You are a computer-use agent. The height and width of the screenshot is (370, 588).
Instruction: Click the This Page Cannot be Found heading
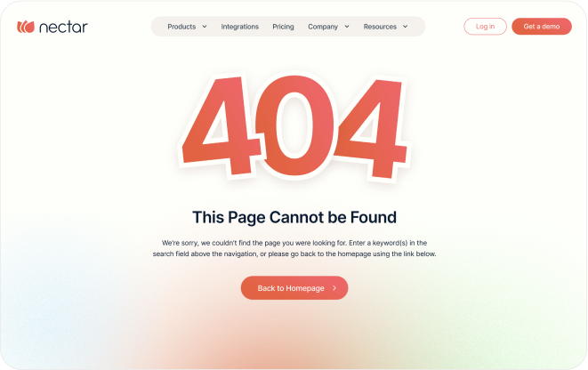point(294,217)
